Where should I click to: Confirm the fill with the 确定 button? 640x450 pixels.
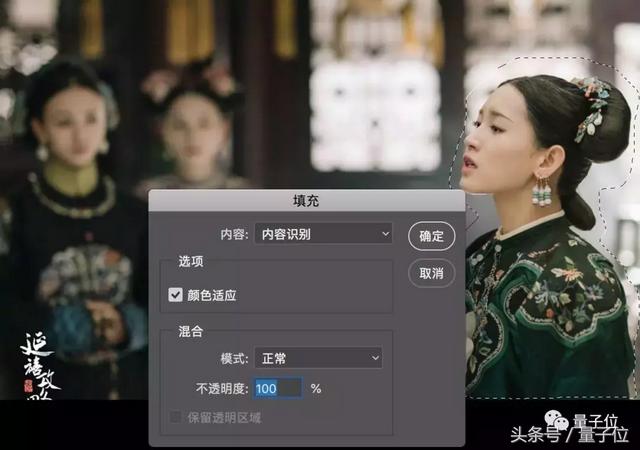point(431,236)
